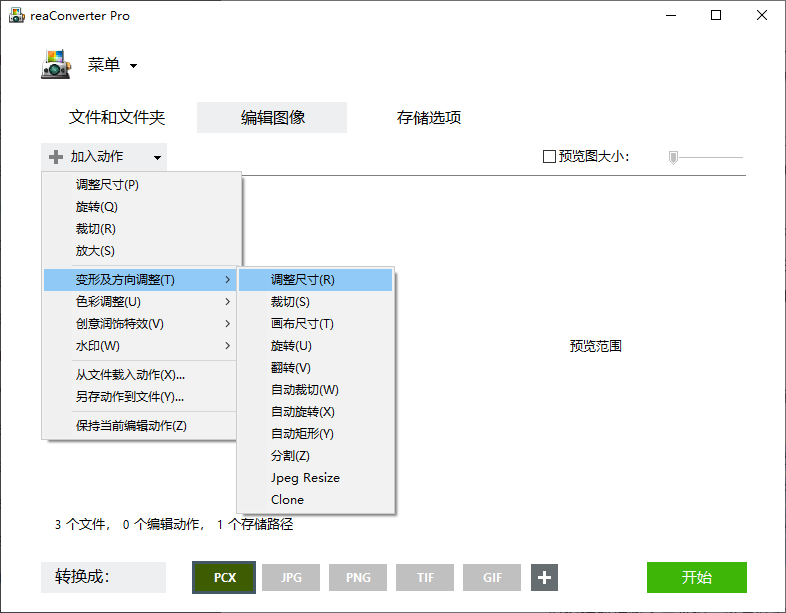Choose the PNG output format button
786x613 pixels.
tap(358, 577)
